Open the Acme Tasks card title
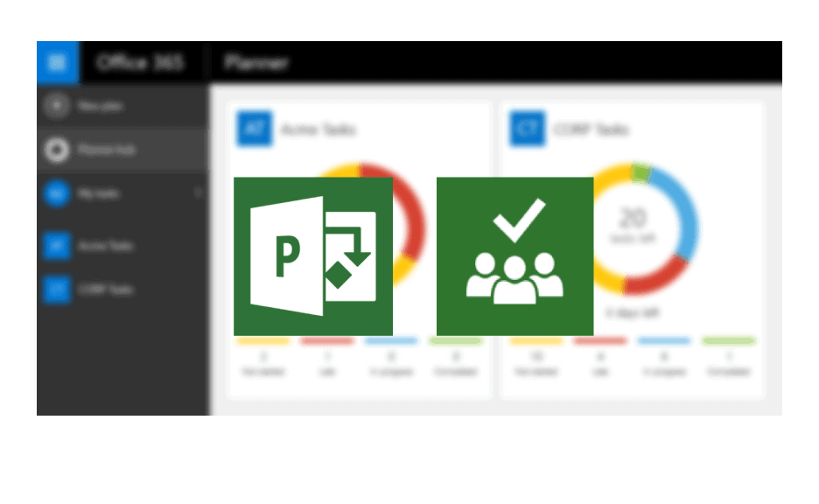The height and width of the screenshot is (504, 819). pyautogui.click(x=318, y=129)
